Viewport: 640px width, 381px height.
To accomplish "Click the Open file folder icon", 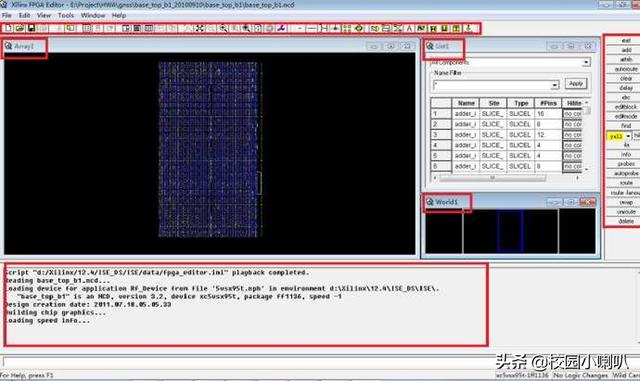I will pyautogui.click(x=20, y=28).
